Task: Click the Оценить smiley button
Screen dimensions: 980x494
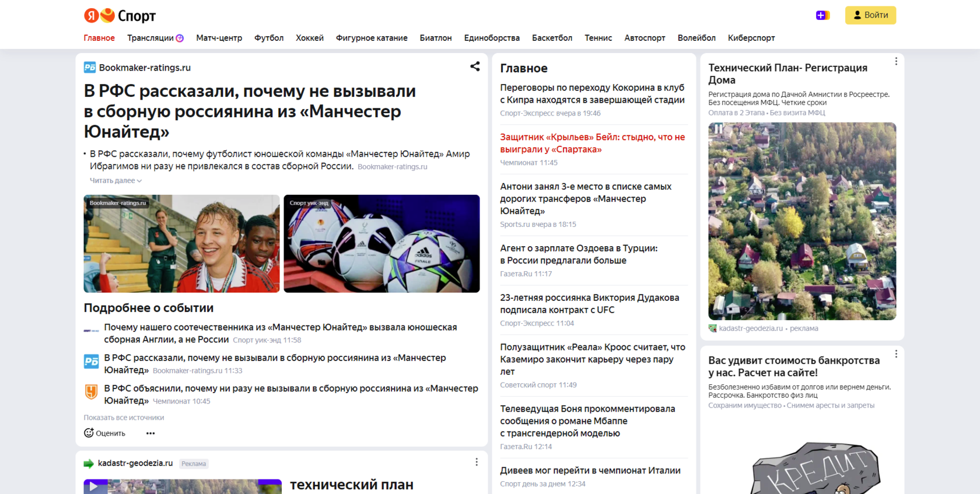Action: click(x=104, y=433)
